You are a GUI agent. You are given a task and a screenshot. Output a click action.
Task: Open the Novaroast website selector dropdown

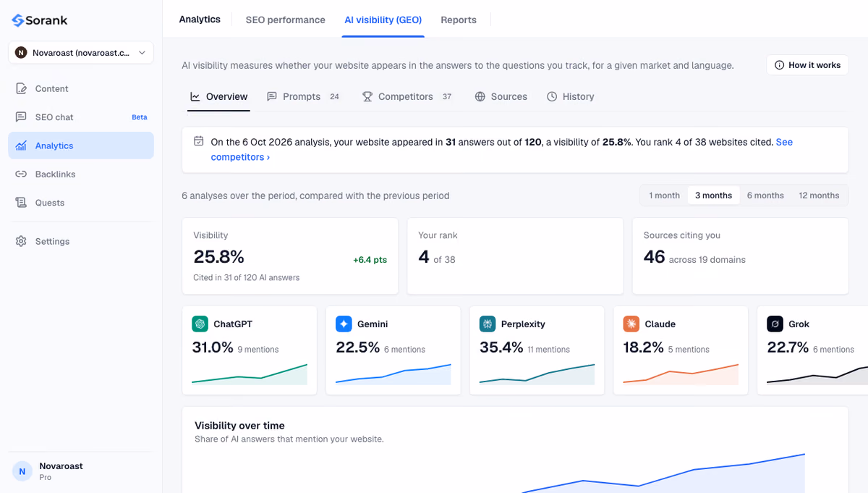[x=81, y=53]
